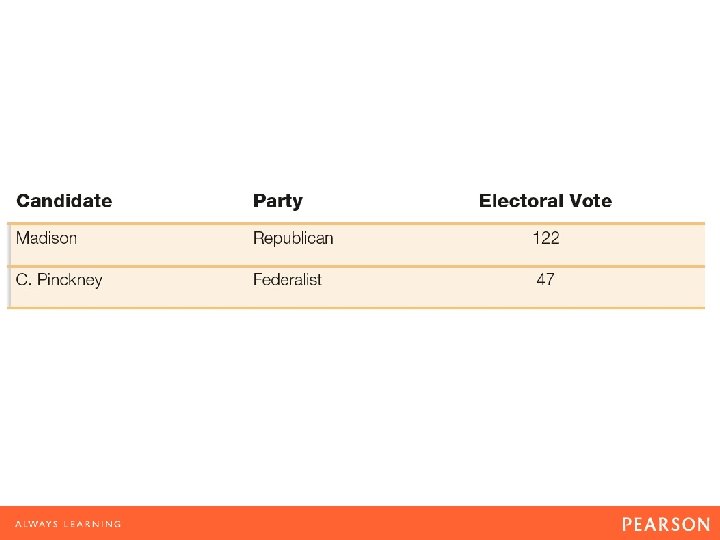Click the 47 electoral vote value
The width and height of the screenshot is (720, 540).
pos(545,280)
